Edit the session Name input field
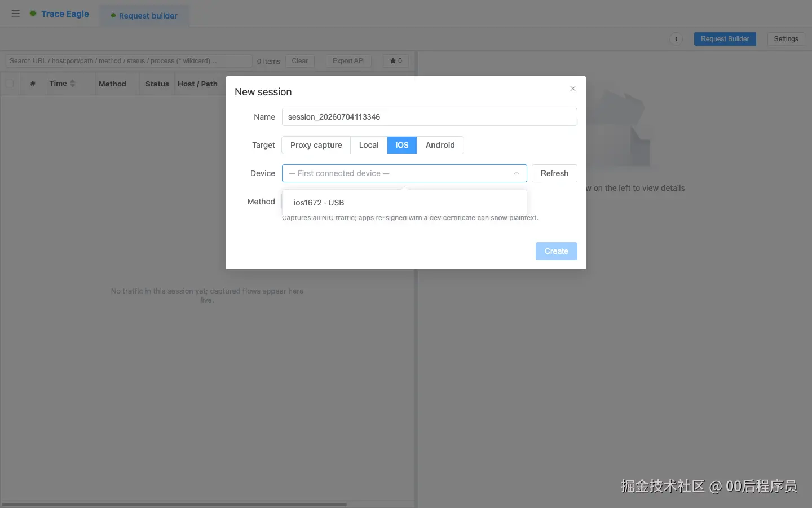Viewport: 812px width, 508px height. [x=429, y=117]
